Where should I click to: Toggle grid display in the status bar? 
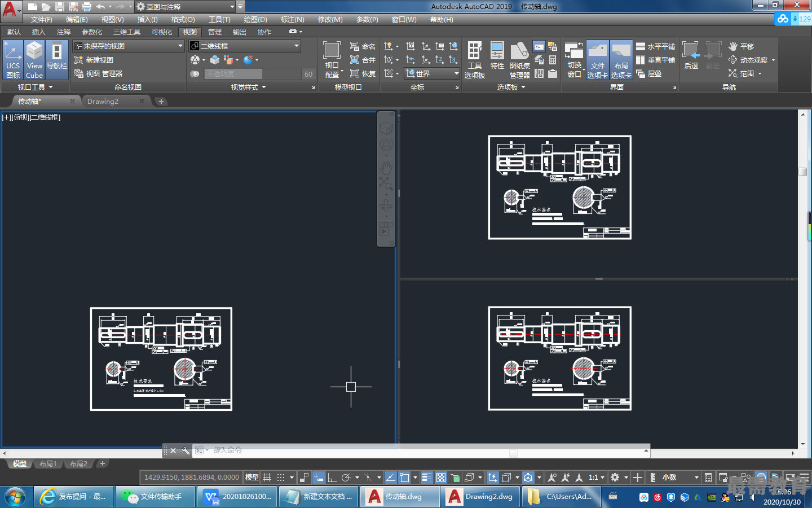(x=267, y=477)
